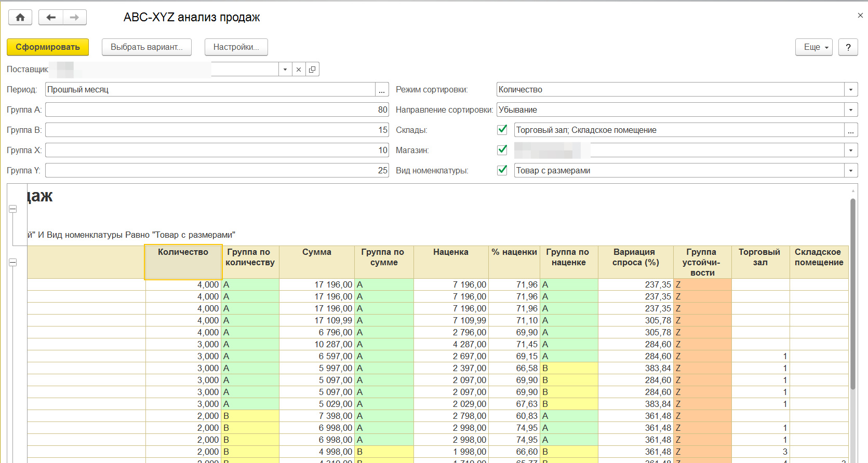Clear the Поставщик field with X icon
Image resolution: width=868 pixels, height=463 pixels.
click(299, 70)
